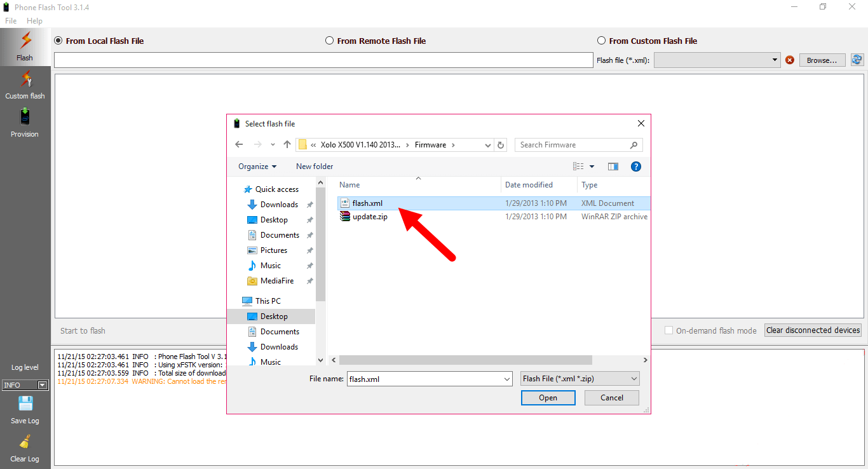The height and width of the screenshot is (469, 868).
Task: Click Xolo X500 folder in address path
Action: [360, 145]
